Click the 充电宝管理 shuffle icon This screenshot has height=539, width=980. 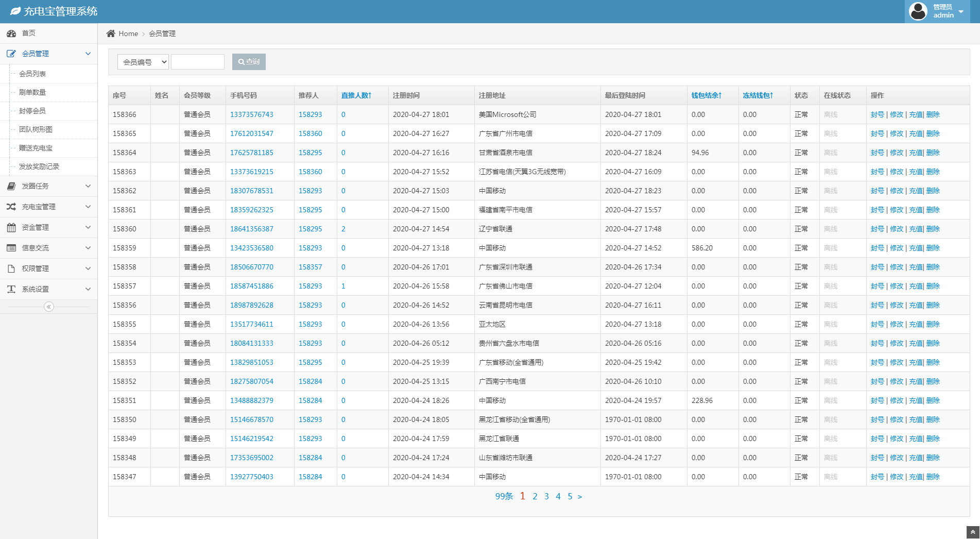coord(11,207)
